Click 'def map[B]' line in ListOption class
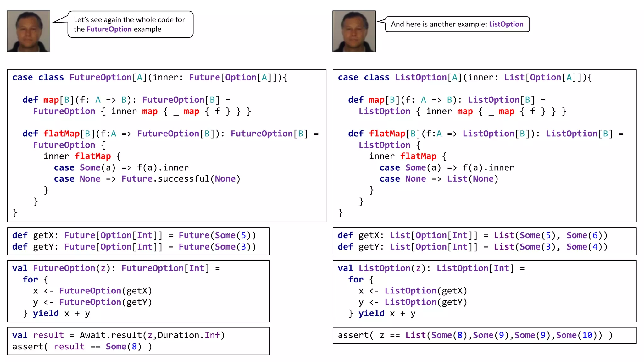The height and width of the screenshot is (362, 644). point(447,100)
